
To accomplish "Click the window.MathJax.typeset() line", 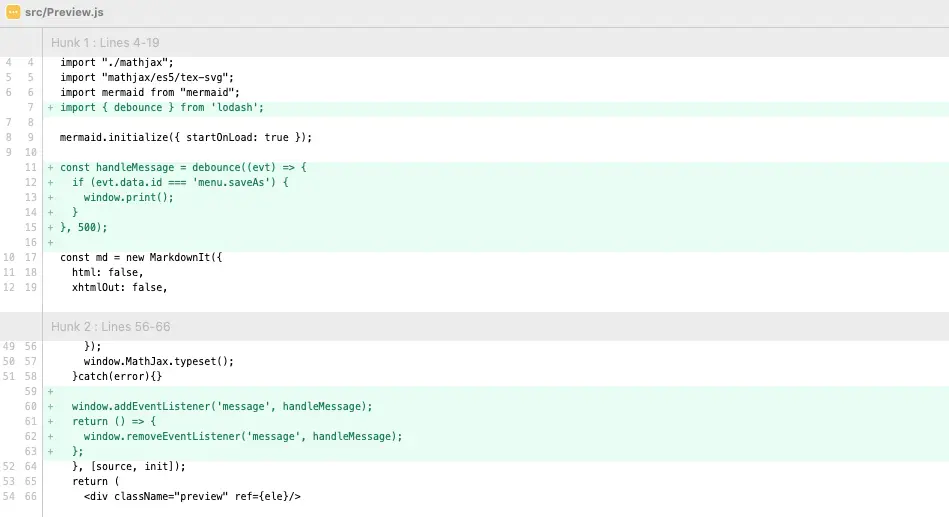I will click(158, 361).
